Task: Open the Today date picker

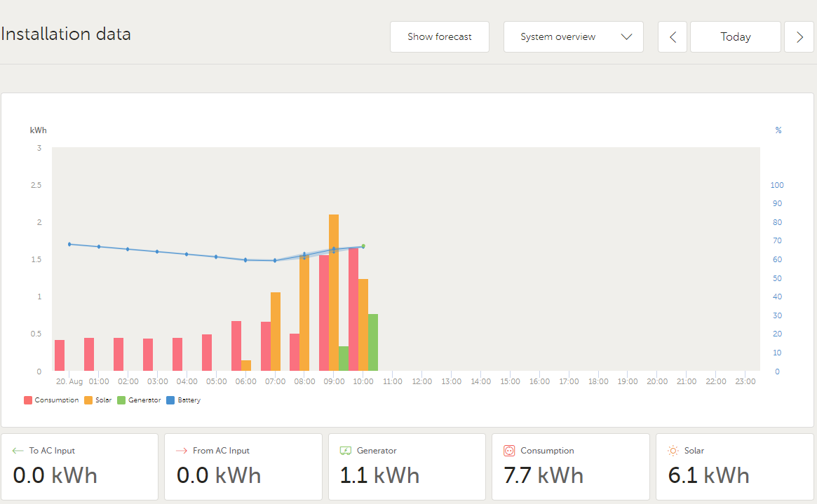Action: (x=735, y=37)
